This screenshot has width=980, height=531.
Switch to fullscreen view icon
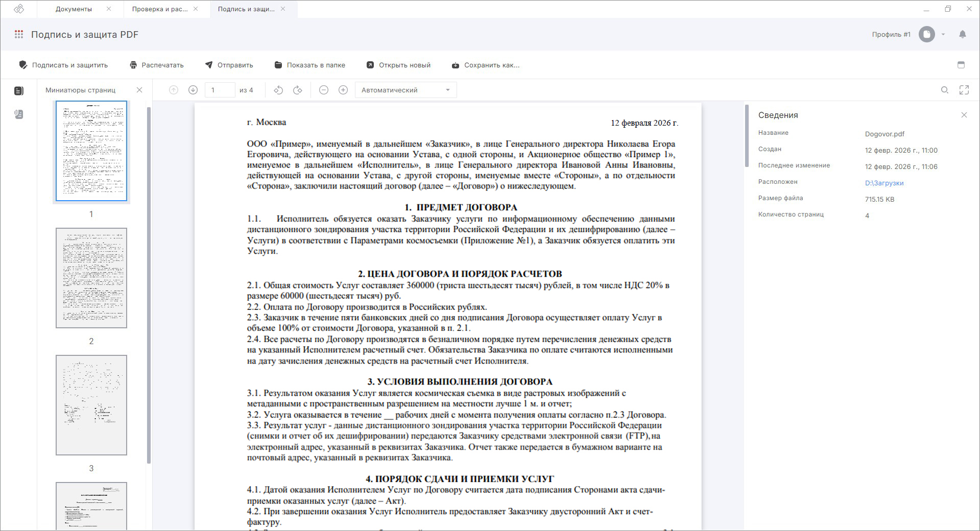(964, 90)
